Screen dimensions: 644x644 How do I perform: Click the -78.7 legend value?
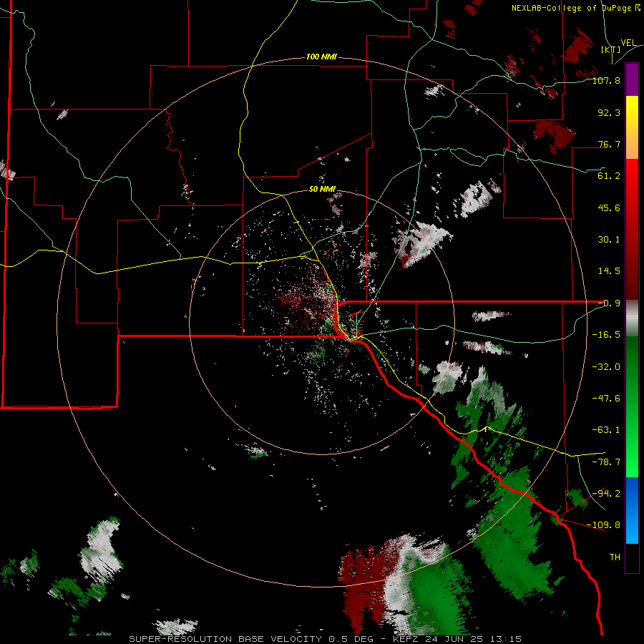606,462
